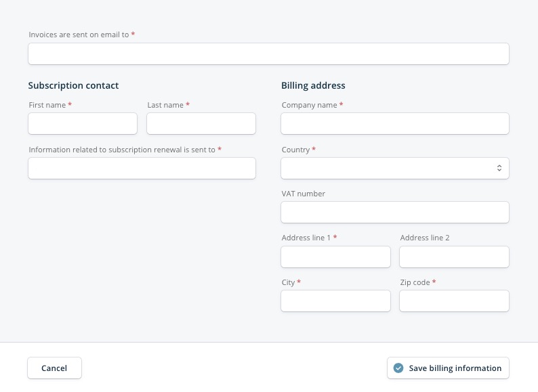Click the Billing address heading
Image resolution: width=538 pixels, height=392 pixels.
pos(313,85)
